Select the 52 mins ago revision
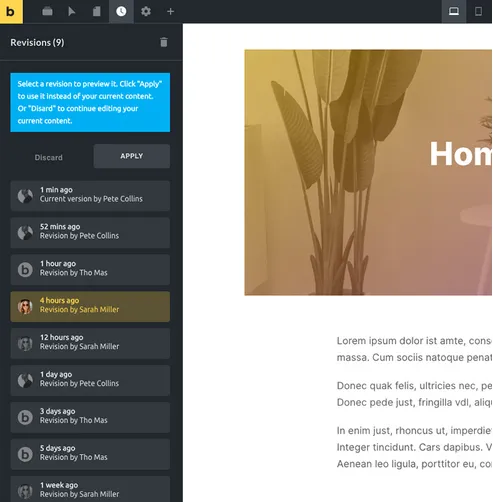493x502 pixels. (x=90, y=233)
